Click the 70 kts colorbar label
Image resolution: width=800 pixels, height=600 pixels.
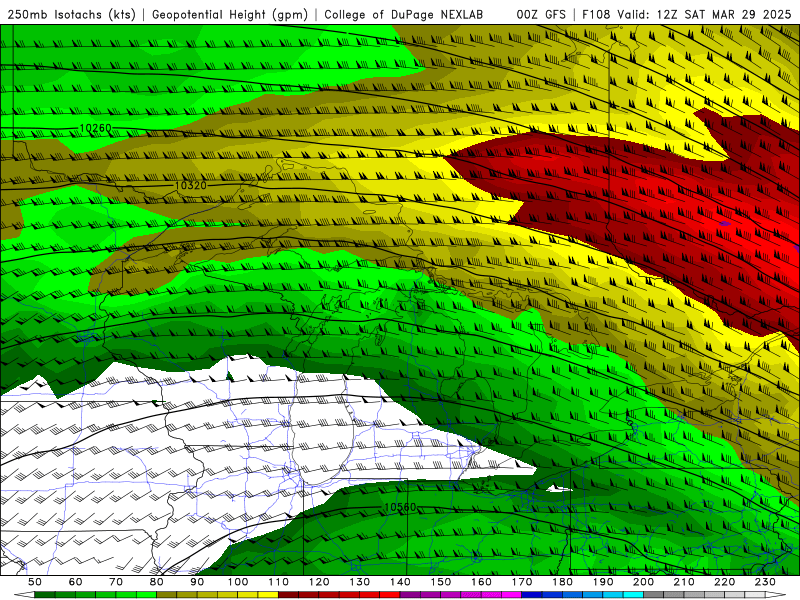(116, 582)
